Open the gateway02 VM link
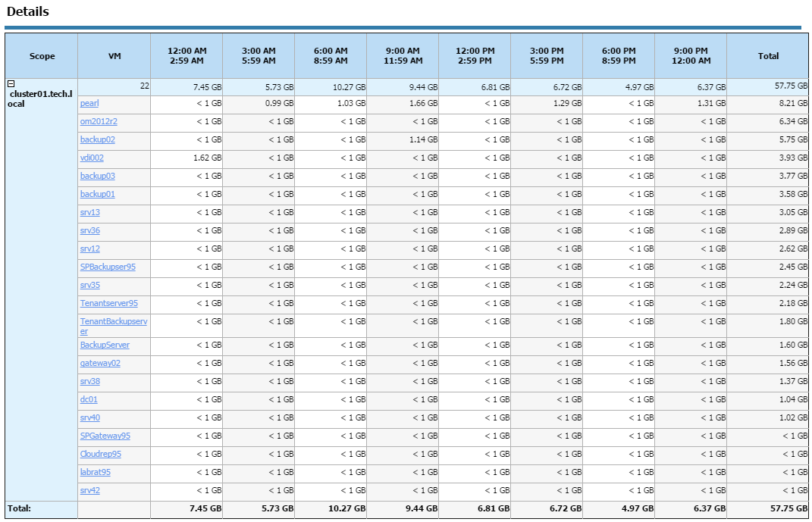 [100, 363]
